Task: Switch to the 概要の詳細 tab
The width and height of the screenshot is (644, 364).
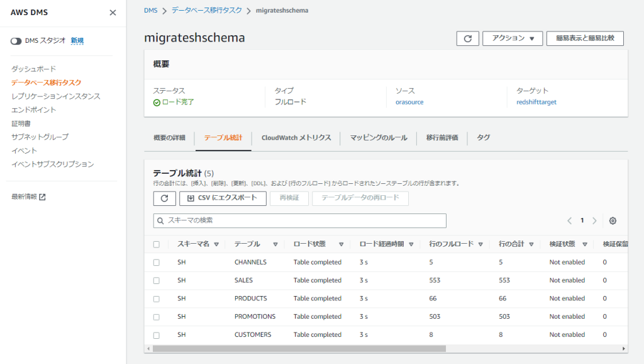Action: (x=169, y=138)
